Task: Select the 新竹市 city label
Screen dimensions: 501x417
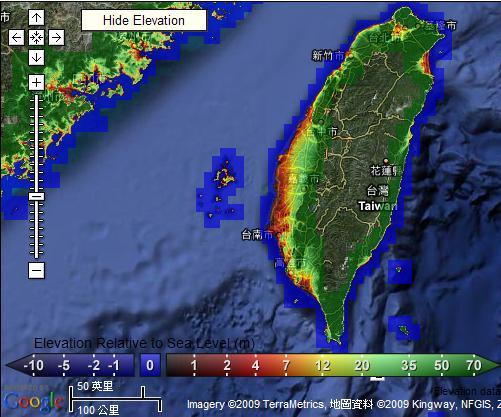Action: [328, 55]
